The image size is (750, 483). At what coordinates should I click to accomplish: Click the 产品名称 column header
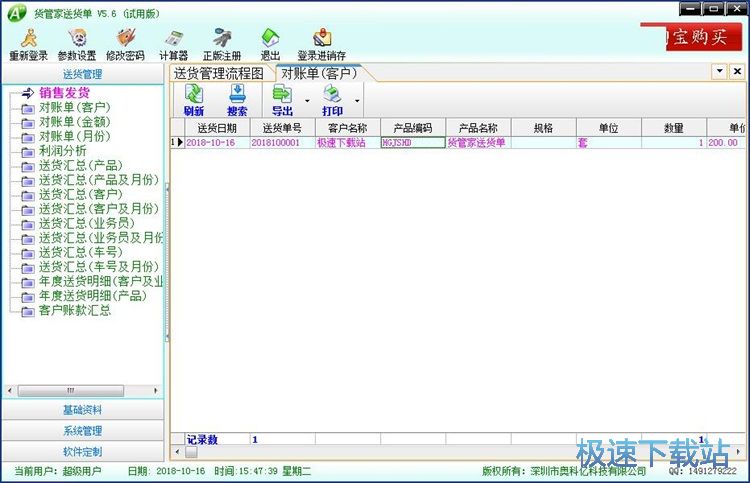pyautogui.click(x=478, y=128)
